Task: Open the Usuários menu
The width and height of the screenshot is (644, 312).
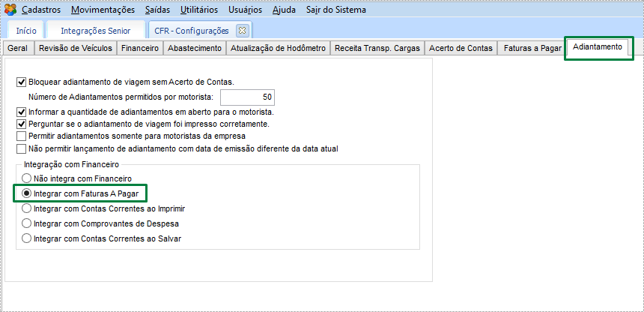Action: coord(246,10)
